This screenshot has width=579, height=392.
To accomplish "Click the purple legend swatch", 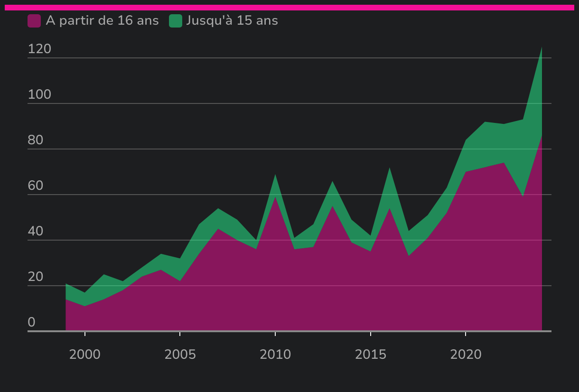I will click(34, 21).
